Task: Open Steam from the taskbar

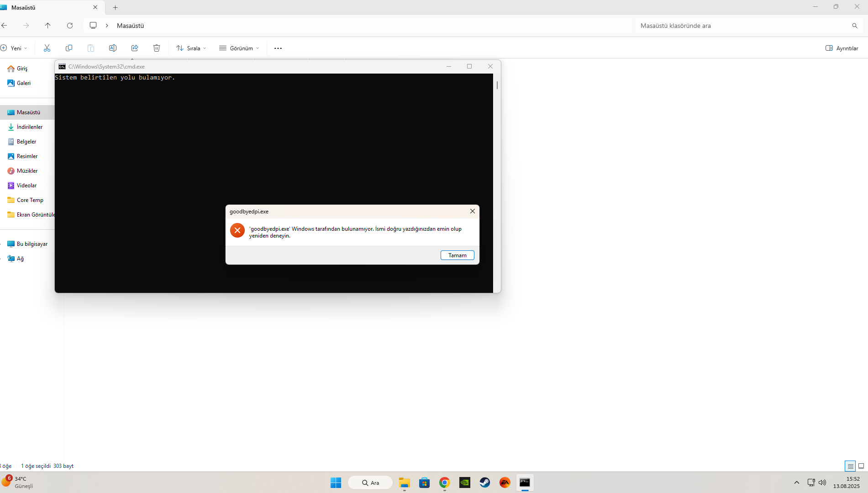Action: click(x=485, y=482)
